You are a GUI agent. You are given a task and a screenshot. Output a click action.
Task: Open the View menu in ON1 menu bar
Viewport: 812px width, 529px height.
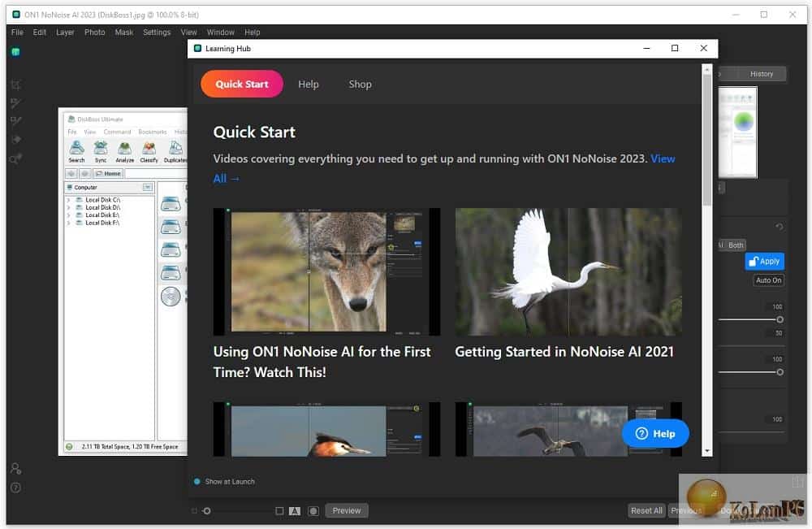(188, 33)
